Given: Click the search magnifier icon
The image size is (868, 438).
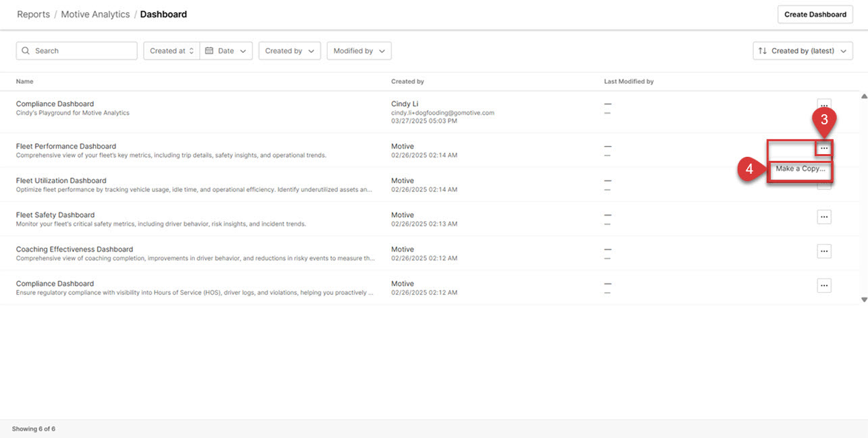Looking at the screenshot, I should pos(26,51).
